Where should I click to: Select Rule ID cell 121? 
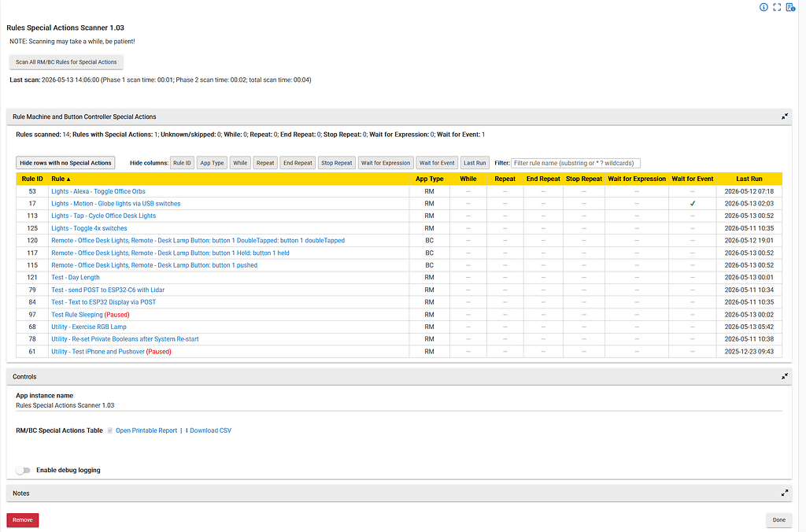click(x=32, y=277)
